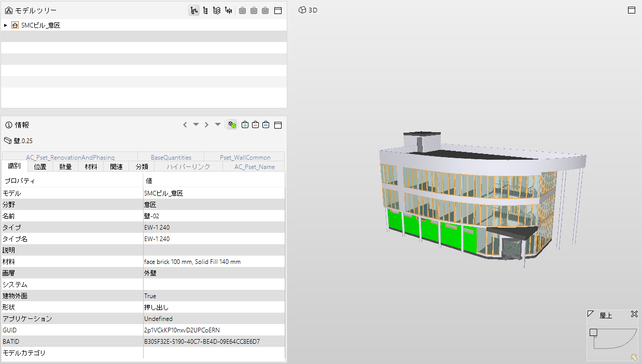Switch to the 識別 tab

(x=15, y=166)
